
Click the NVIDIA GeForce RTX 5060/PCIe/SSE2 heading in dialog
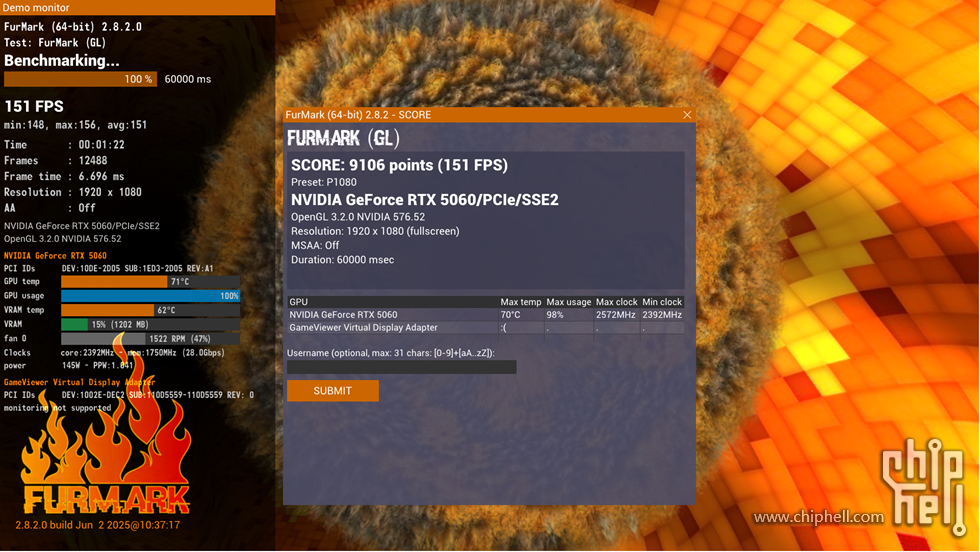[x=425, y=200]
